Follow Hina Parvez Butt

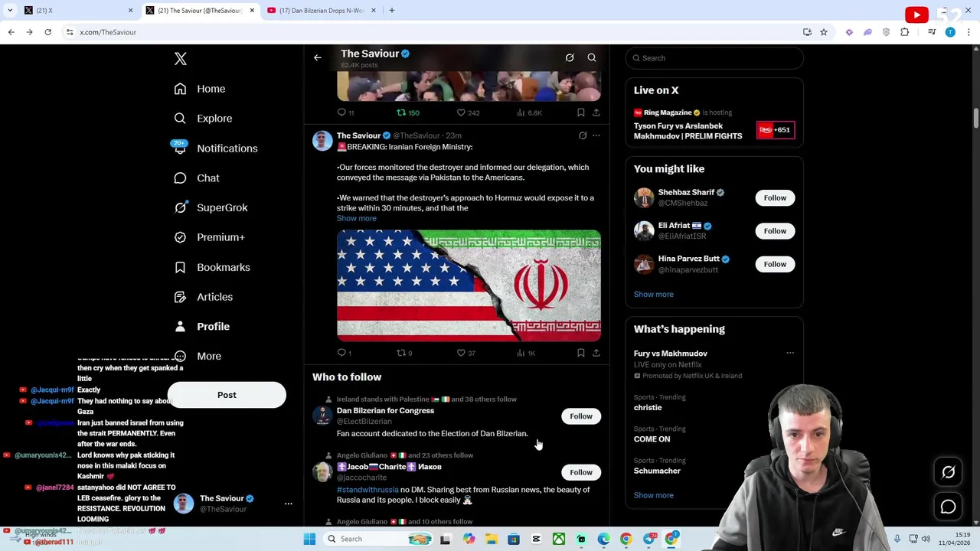pyautogui.click(x=775, y=264)
